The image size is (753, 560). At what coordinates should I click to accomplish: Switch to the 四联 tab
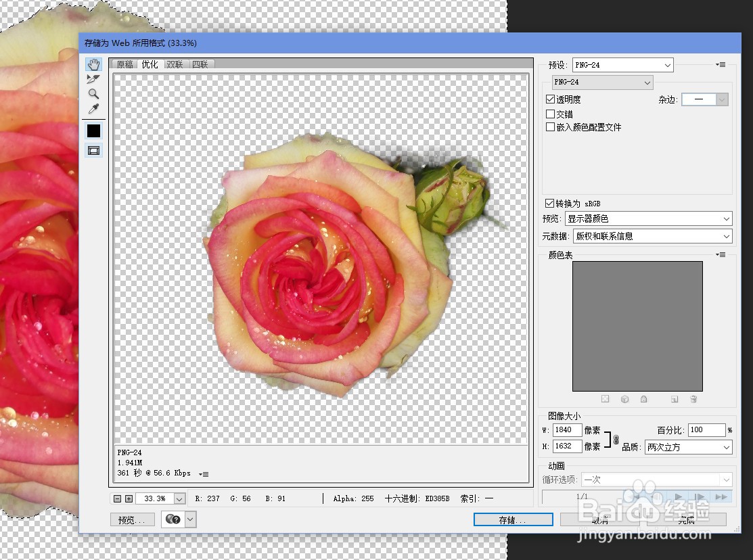pos(200,64)
